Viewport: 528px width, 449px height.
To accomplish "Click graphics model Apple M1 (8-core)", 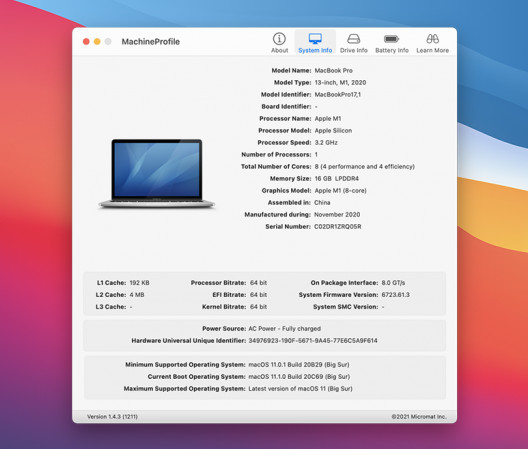I will point(340,191).
